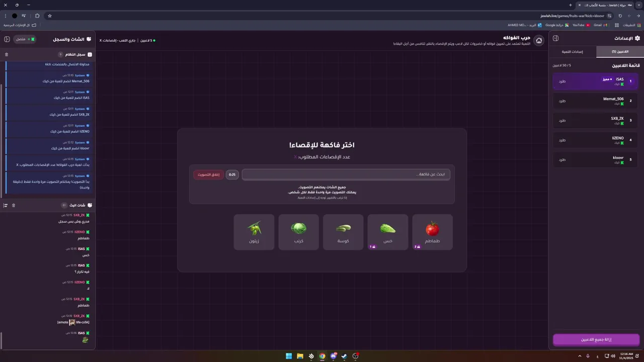Expand the tab search dropdown arrow
The image size is (644, 362).
[638, 5]
